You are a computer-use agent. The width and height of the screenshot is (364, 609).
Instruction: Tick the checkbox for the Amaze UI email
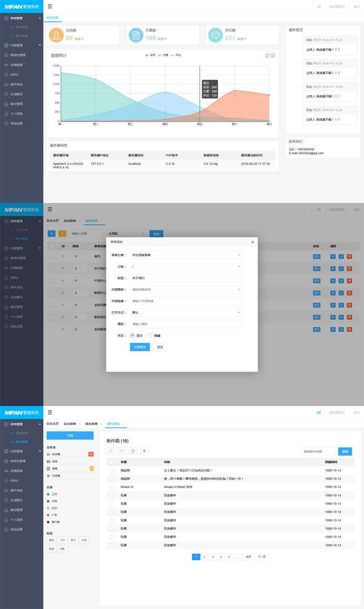pos(111,487)
